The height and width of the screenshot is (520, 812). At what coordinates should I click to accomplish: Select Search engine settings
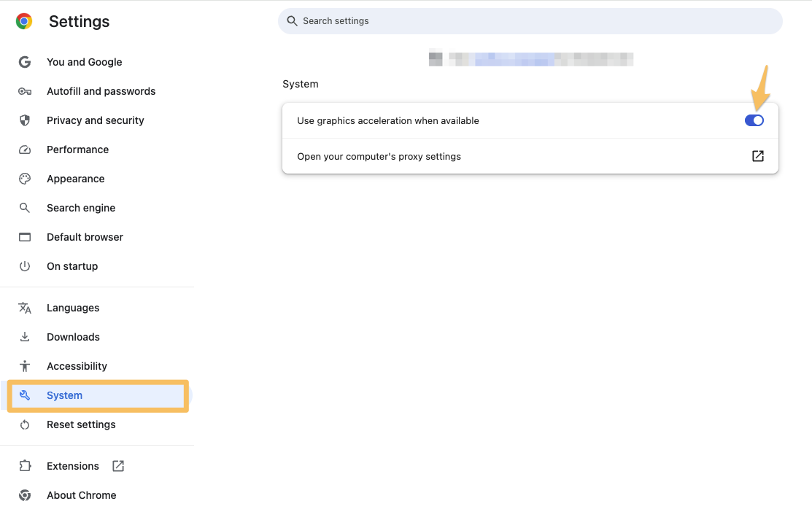click(x=81, y=208)
